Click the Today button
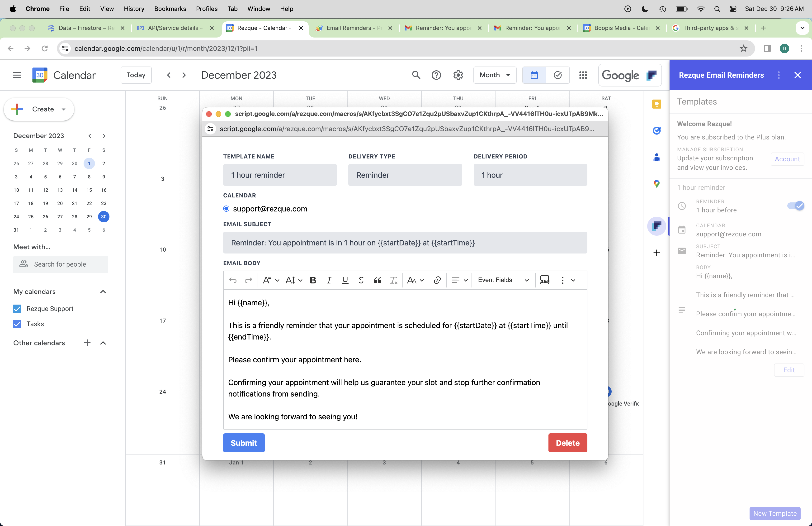Image resolution: width=812 pixels, height=526 pixels. pos(136,75)
